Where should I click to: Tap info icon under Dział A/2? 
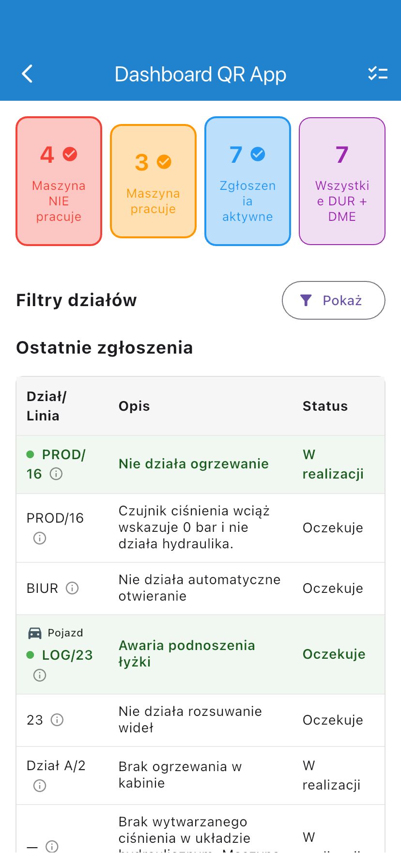(x=40, y=786)
